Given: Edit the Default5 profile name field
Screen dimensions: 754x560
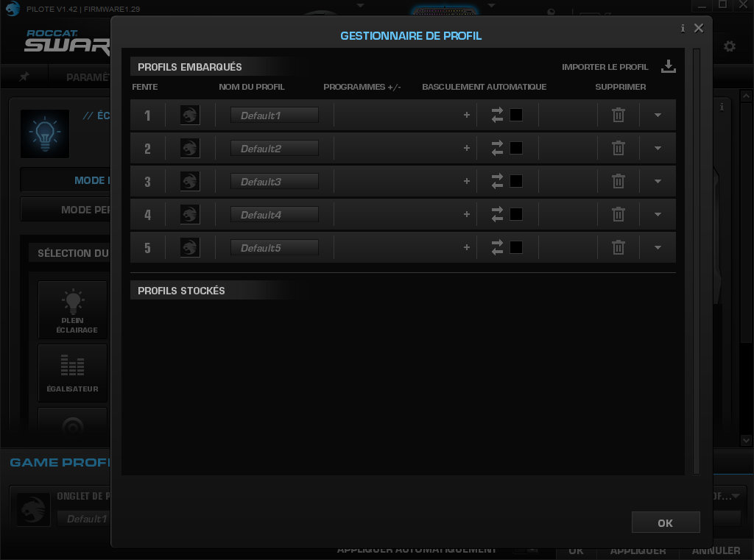Looking at the screenshot, I should 275,248.
